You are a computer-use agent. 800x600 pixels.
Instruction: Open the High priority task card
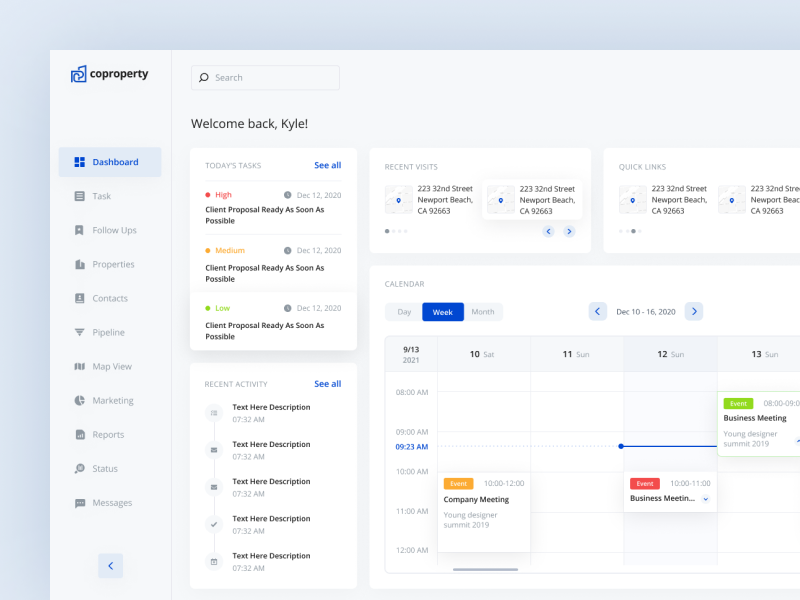[273, 208]
